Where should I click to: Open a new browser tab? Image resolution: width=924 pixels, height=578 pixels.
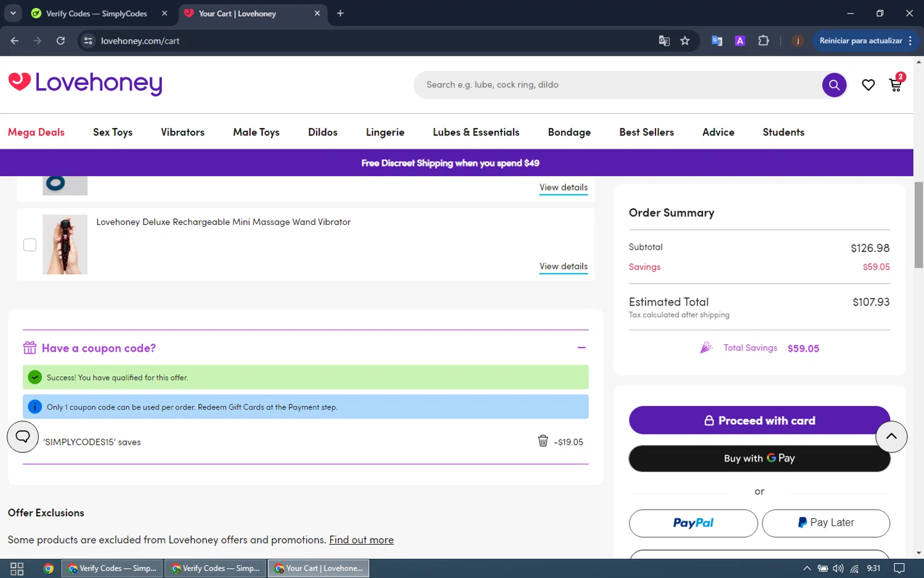[x=340, y=13]
